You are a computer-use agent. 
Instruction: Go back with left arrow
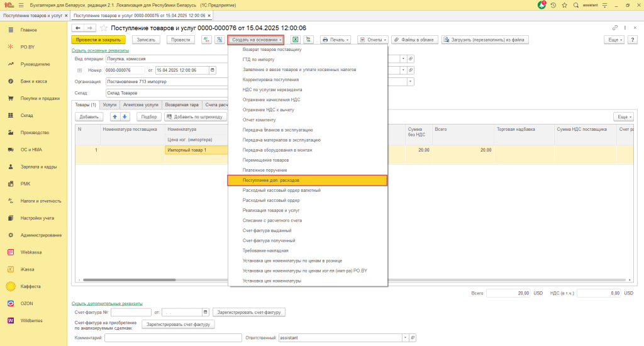click(77, 28)
